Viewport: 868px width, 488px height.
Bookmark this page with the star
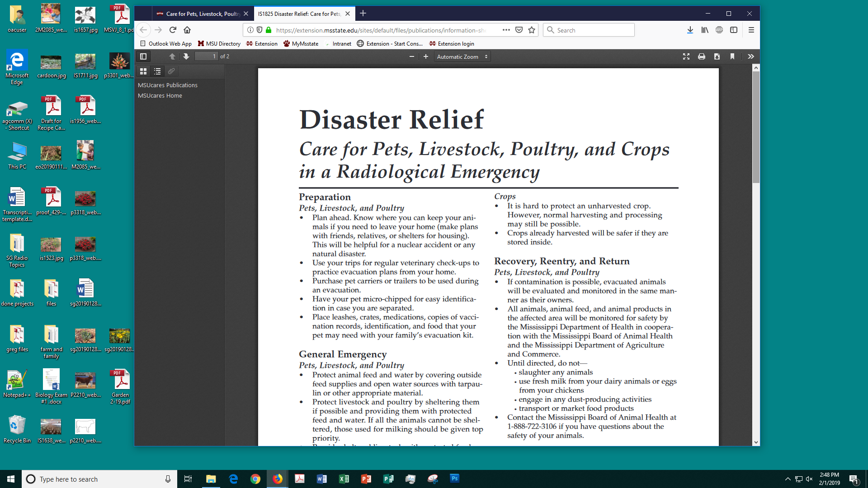(x=532, y=30)
